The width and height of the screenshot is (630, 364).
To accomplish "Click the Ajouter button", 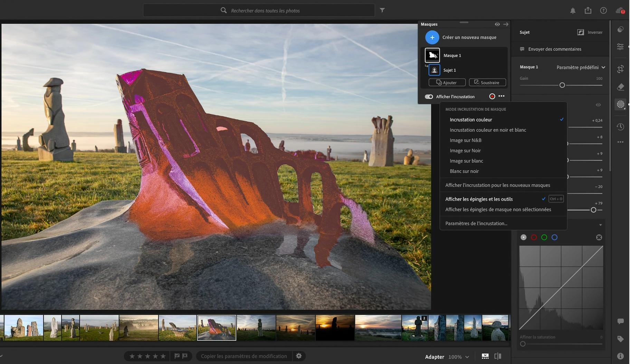I will pos(447,82).
